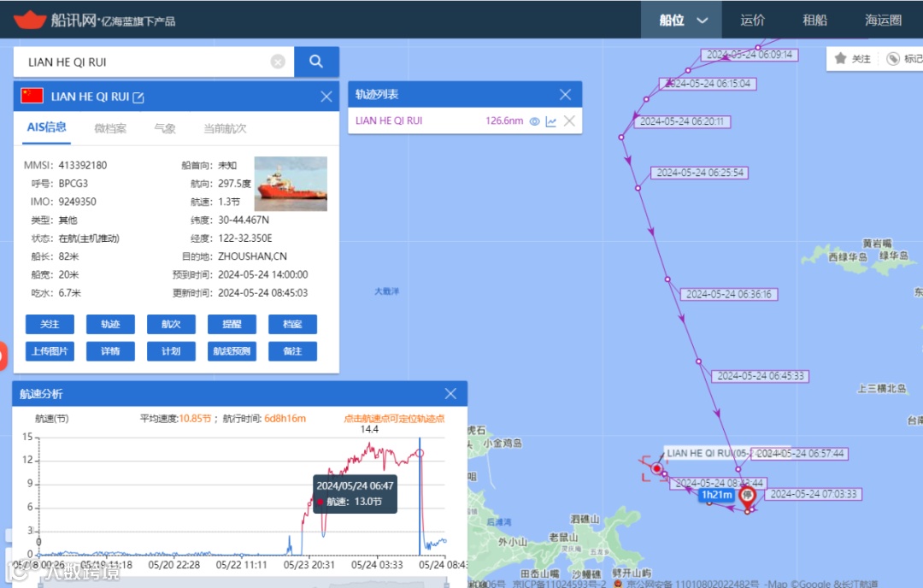Switch to the 气象 tab
The image size is (923, 588).
pyautogui.click(x=165, y=128)
